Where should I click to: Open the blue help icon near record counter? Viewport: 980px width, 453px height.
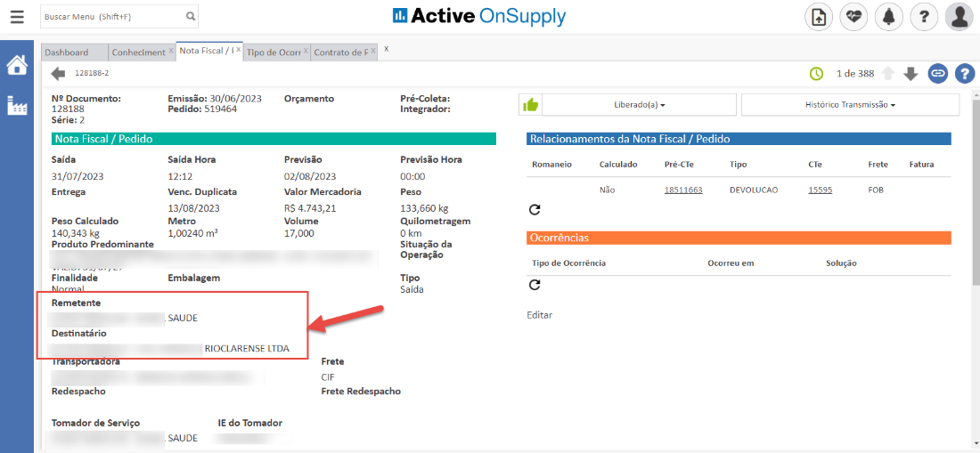point(964,74)
